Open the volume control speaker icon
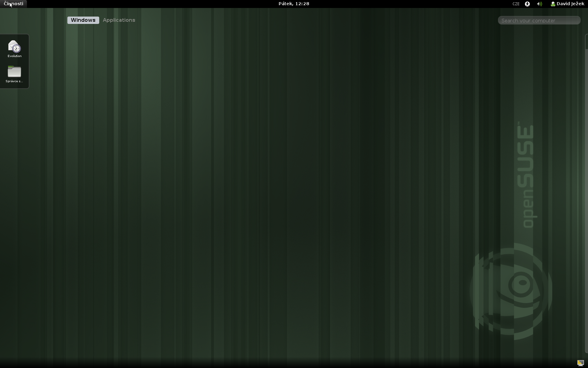The width and height of the screenshot is (588, 368). pos(540,4)
